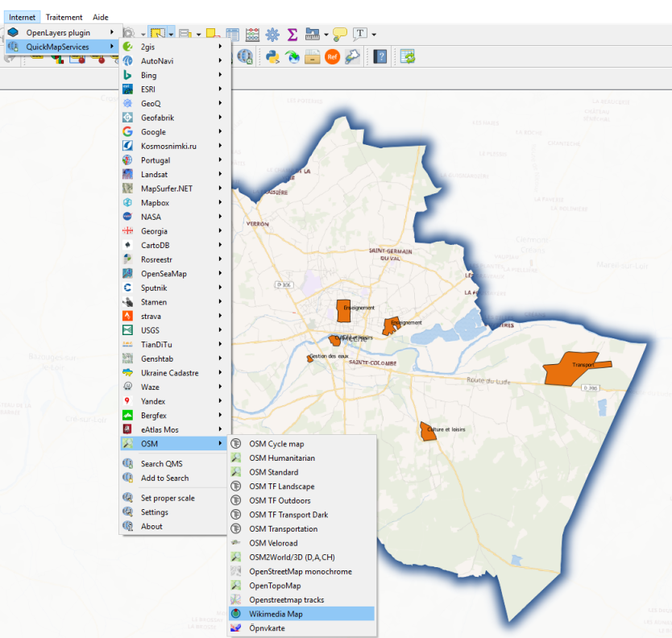The height and width of the screenshot is (638, 672).
Task: Open the field calculator abacus icon
Action: (x=252, y=34)
